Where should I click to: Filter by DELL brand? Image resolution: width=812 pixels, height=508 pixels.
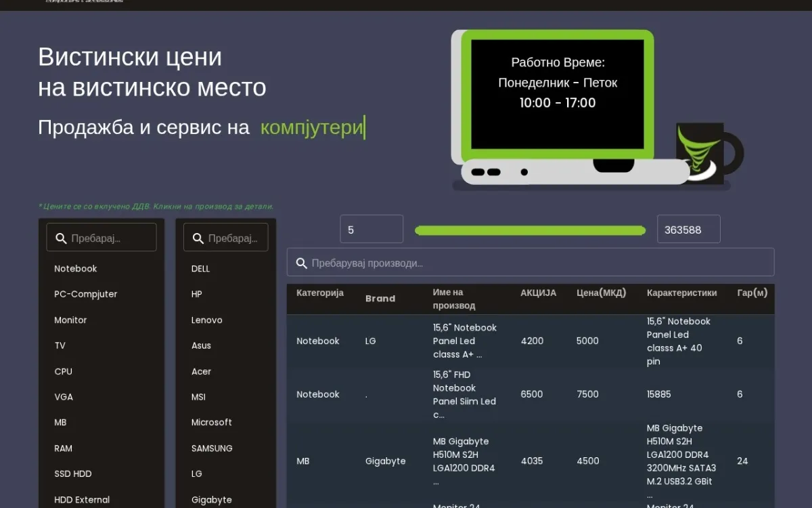tap(201, 268)
